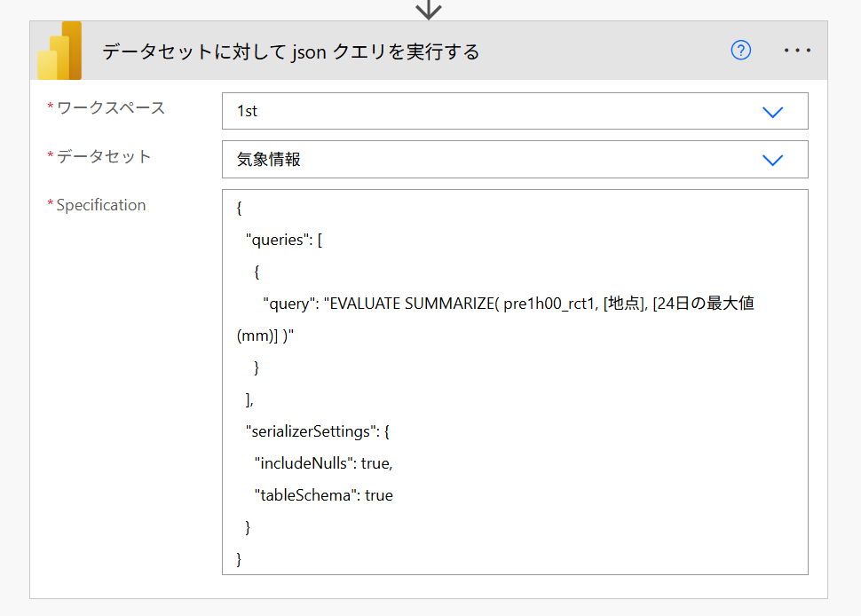The image size is (861, 616).
Task: Click the Power BI action icon
Action: point(59,51)
